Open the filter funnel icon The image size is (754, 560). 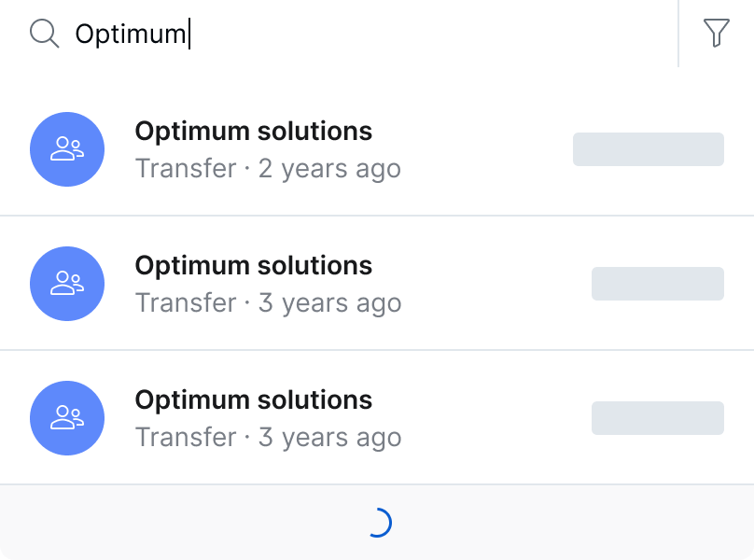pyautogui.click(x=716, y=33)
